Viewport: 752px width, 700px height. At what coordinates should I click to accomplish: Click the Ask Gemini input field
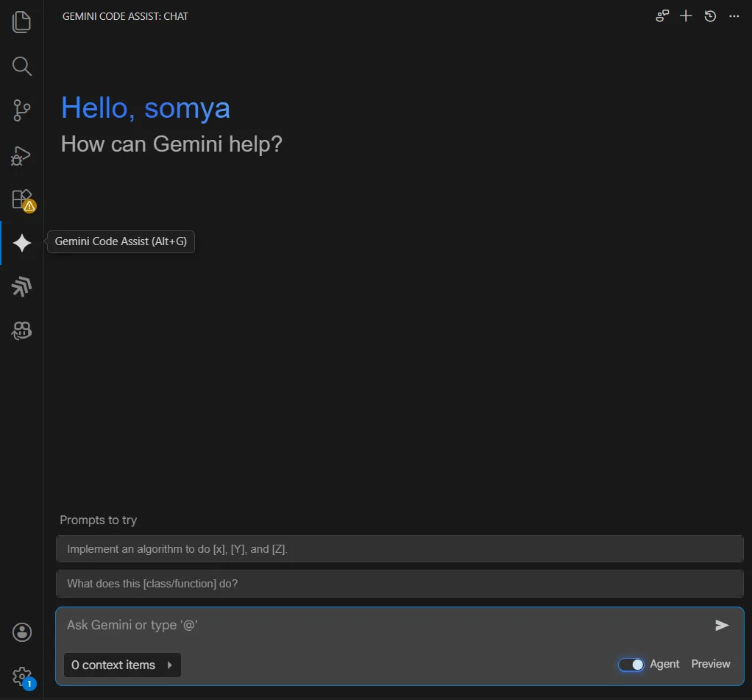383,625
